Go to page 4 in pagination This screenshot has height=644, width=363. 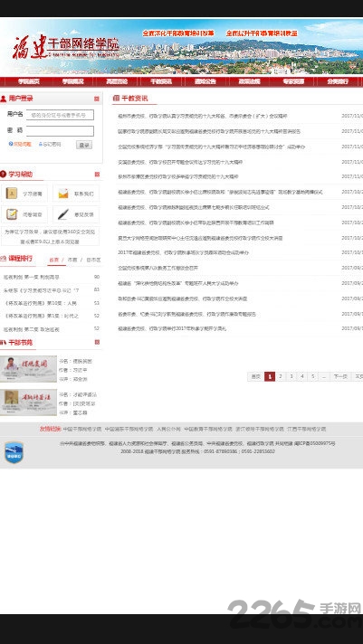tap(301, 376)
